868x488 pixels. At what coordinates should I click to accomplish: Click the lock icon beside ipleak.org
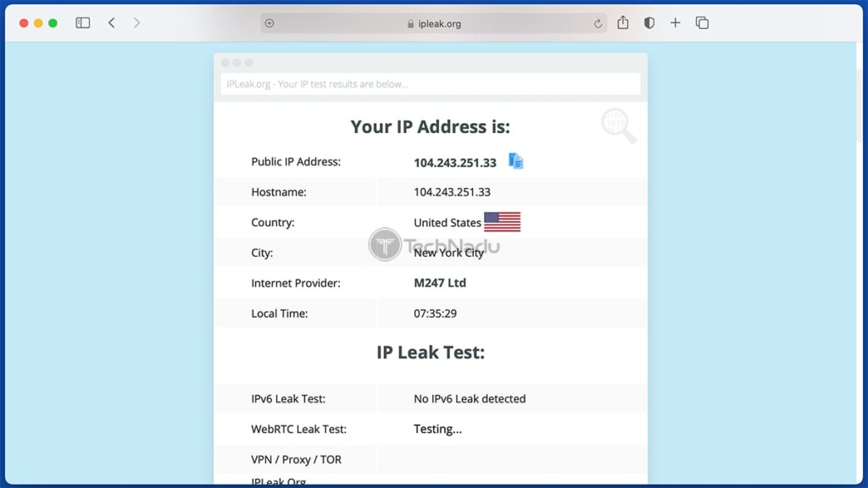[410, 24]
